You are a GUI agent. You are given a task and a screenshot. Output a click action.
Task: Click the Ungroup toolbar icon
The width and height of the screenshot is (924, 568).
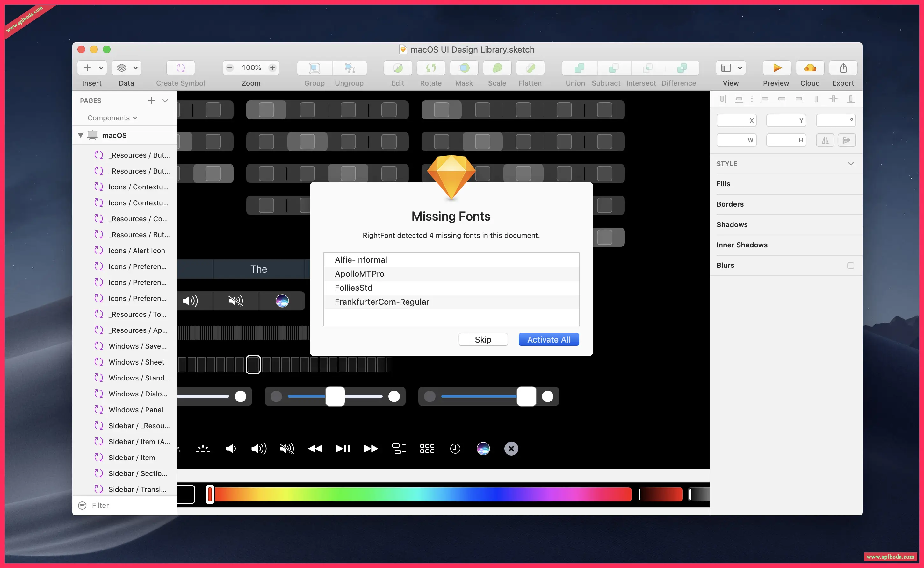pos(350,68)
